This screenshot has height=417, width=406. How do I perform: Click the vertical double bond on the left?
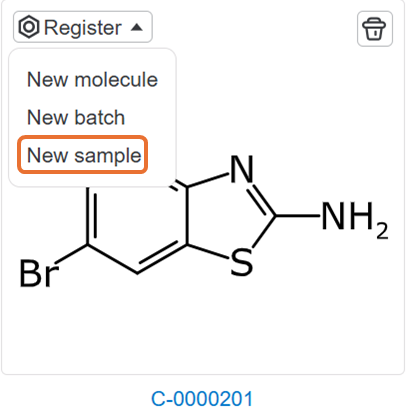[x=91, y=216]
